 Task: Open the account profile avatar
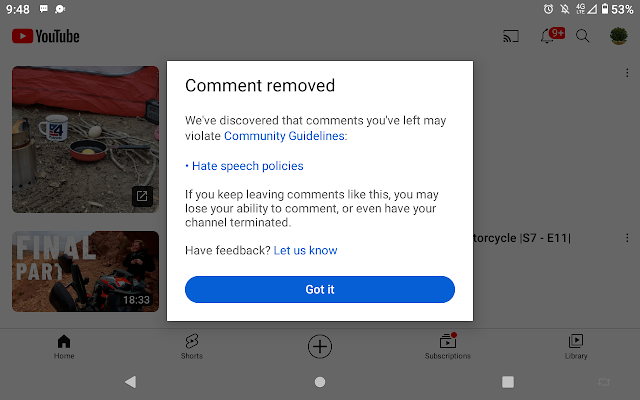[618, 36]
